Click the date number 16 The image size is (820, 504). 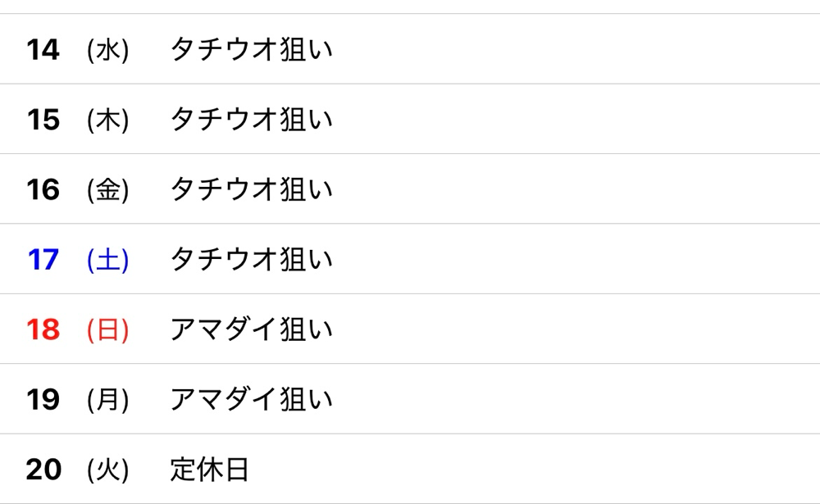(43, 190)
